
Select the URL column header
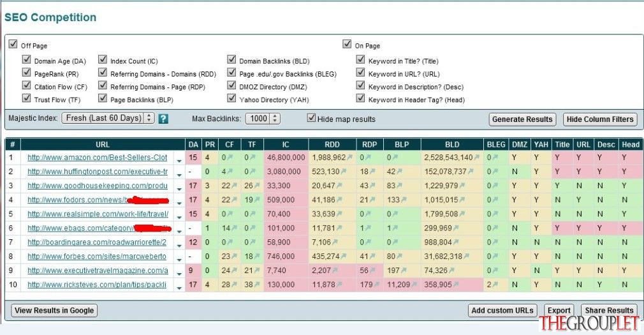(x=103, y=145)
